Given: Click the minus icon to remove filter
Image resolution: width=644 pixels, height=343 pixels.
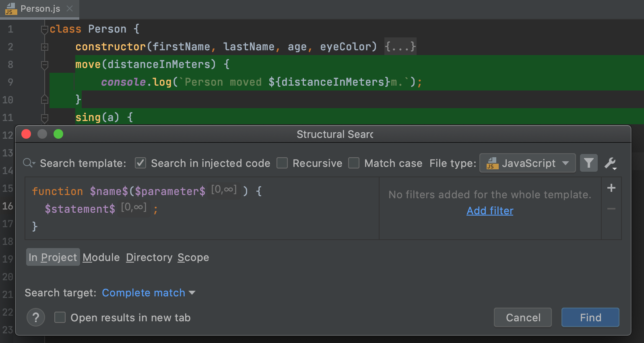Looking at the screenshot, I should 611,209.
